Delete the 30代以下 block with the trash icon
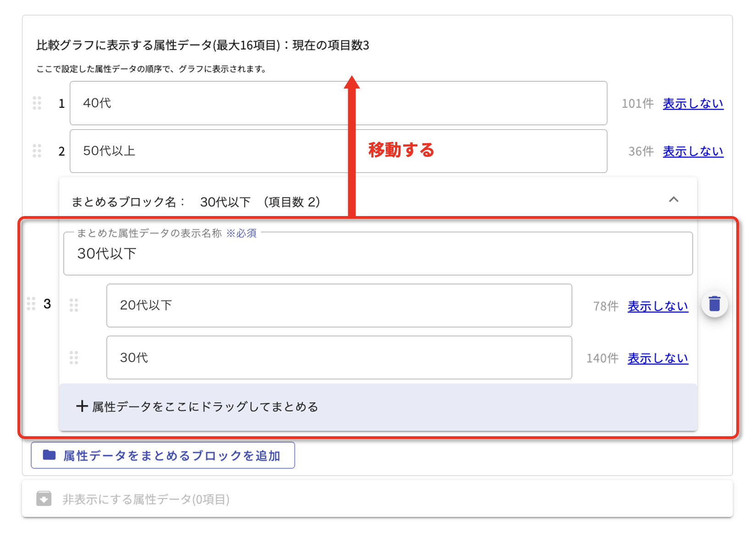Image resolution: width=756 pixels, height=533 pixels. tap(714, 304)
